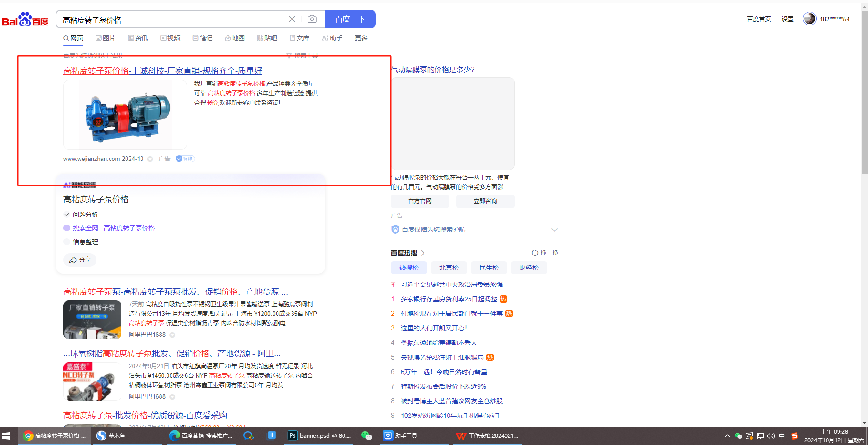Click the share icon in AI answer

click(x=73, y=260)
